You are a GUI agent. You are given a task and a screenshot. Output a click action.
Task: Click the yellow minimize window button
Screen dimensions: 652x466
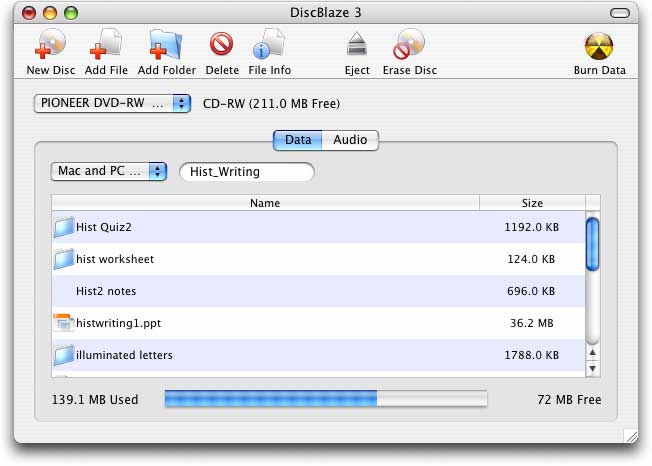[x=49, y=13]
